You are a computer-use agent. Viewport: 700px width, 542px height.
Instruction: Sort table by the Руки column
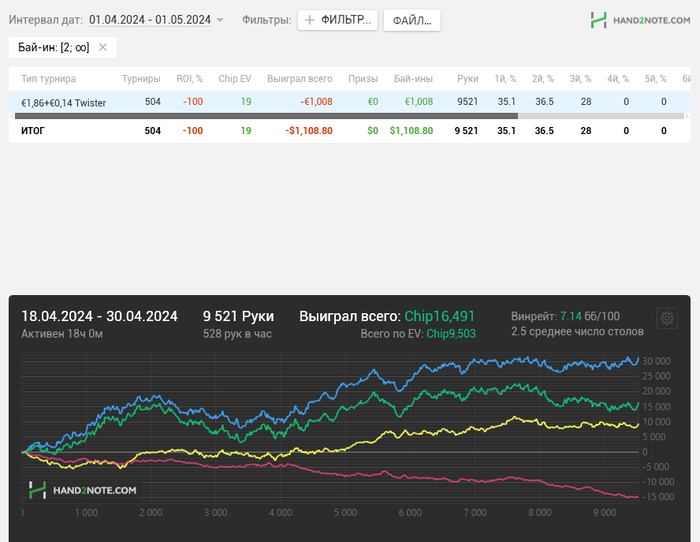coord(467,78)
